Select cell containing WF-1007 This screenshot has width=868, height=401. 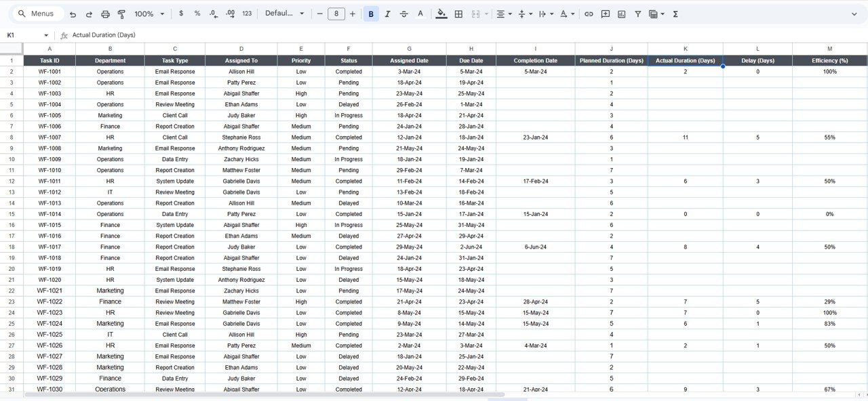click(49, 137)
